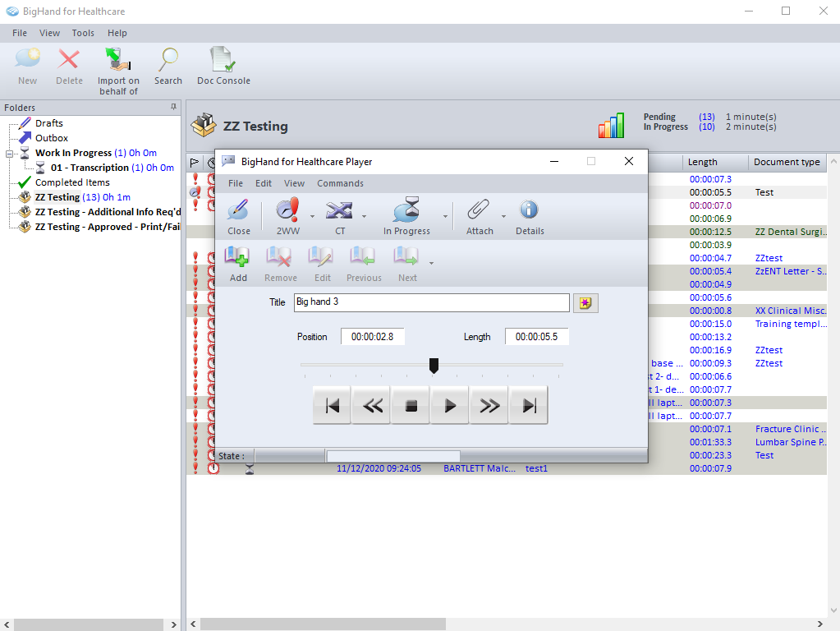Stop playback
This screenshot has height=631, width=840.
(411, 405)
